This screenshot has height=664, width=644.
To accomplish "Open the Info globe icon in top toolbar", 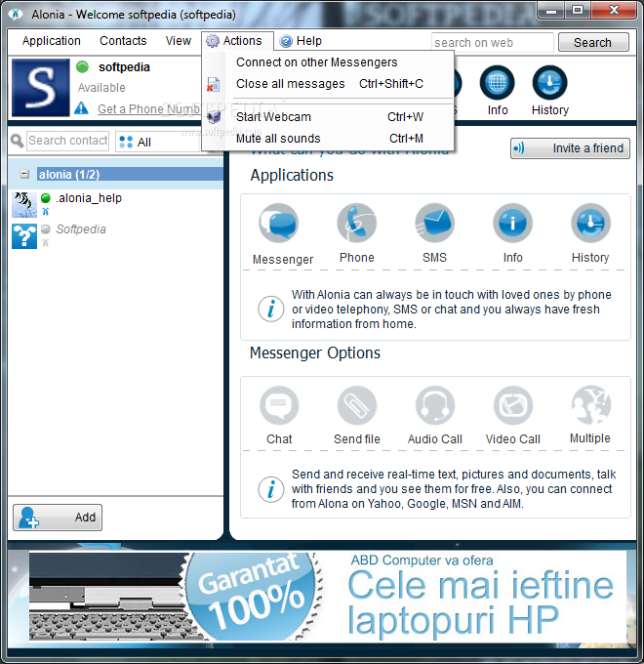I will (x=498, y=83).
